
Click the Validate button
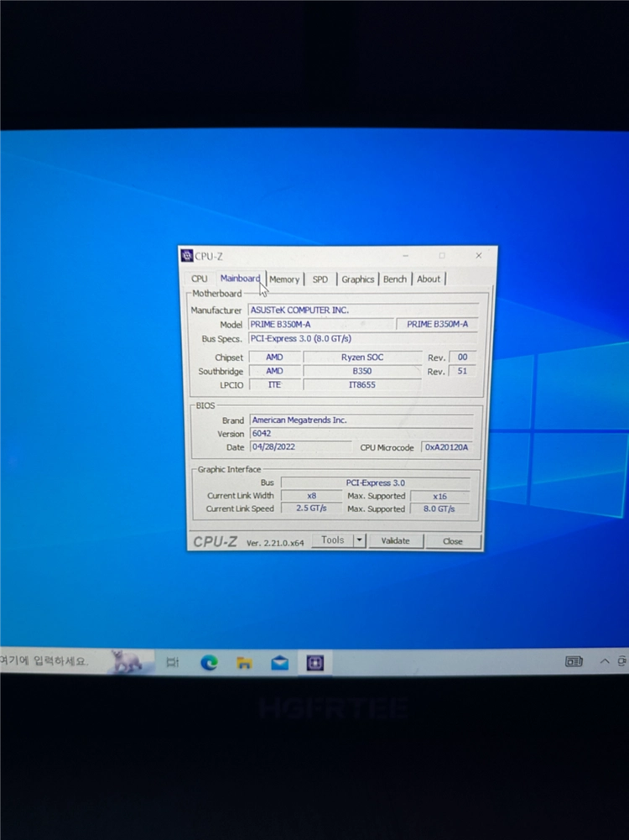396,540
